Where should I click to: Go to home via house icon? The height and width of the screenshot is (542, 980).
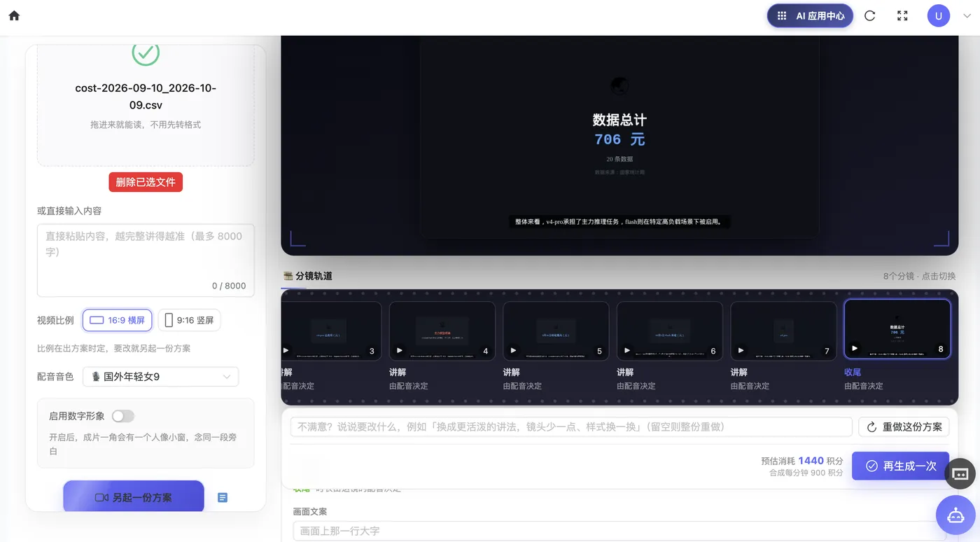pos(14,15)
